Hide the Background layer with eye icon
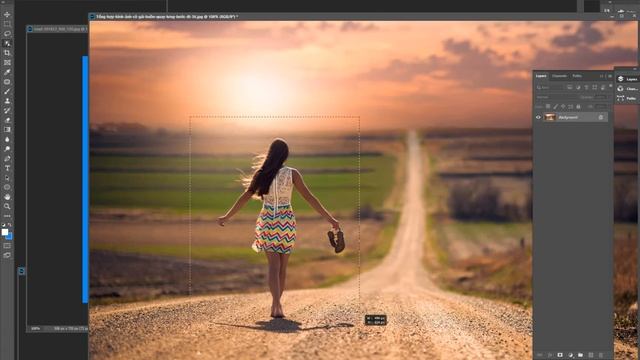The width and height of the screenshot is (640, 360). coord(538,117)
